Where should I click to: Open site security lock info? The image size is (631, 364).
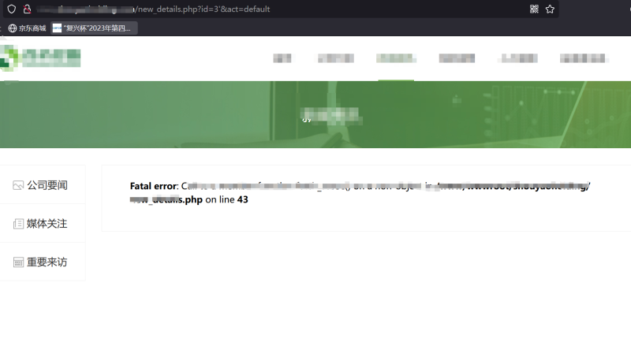coord(27,9)
